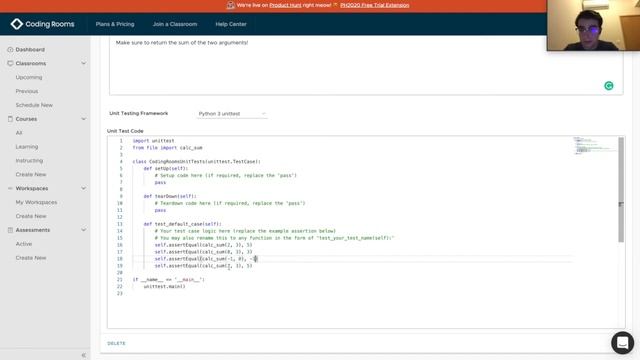Click code line 1 'import unittest'
640x360 pixels.
[153, 140]
